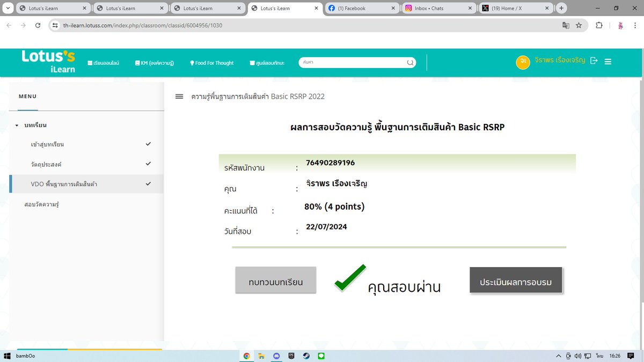Click Chrome icon in the taskbar

(x=247, y=356)
